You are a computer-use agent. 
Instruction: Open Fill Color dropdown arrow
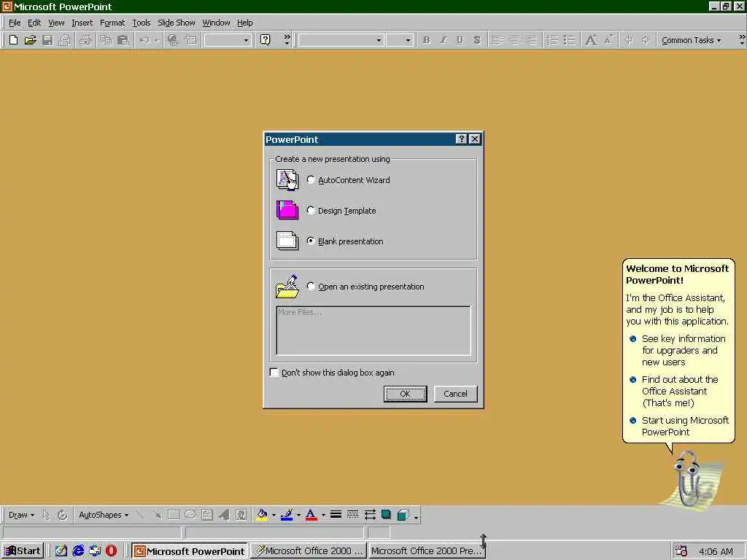click(274, 515)
